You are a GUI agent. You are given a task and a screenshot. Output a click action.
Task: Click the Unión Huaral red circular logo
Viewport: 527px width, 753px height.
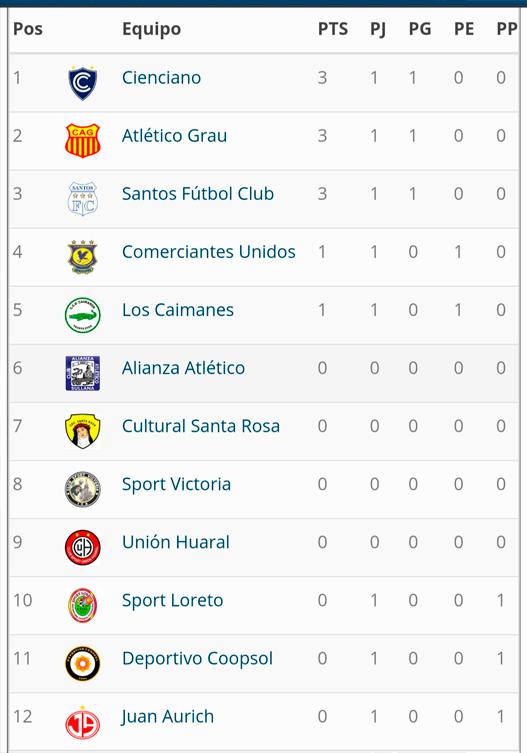click(x=83, y=547)
